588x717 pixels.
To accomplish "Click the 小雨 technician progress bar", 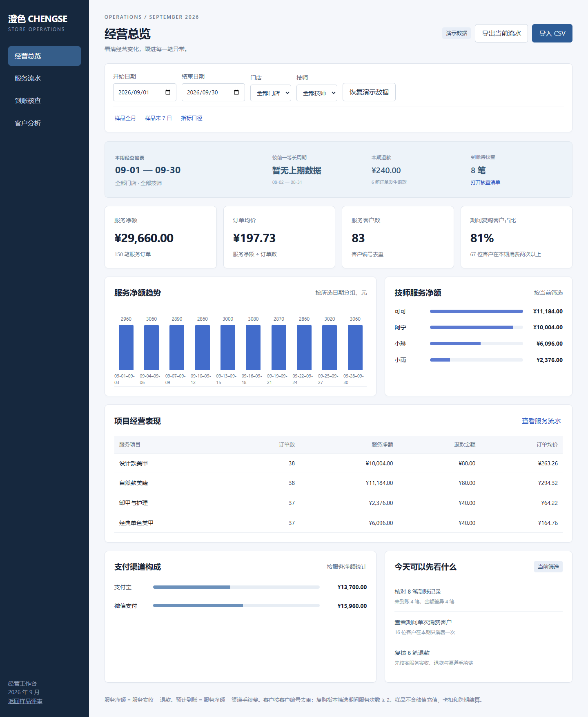I will 477,360.
